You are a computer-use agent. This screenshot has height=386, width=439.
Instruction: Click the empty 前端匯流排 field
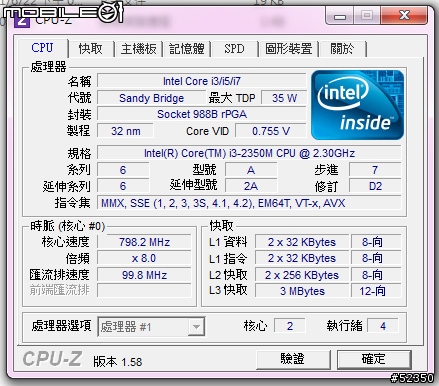pos(144,291)
